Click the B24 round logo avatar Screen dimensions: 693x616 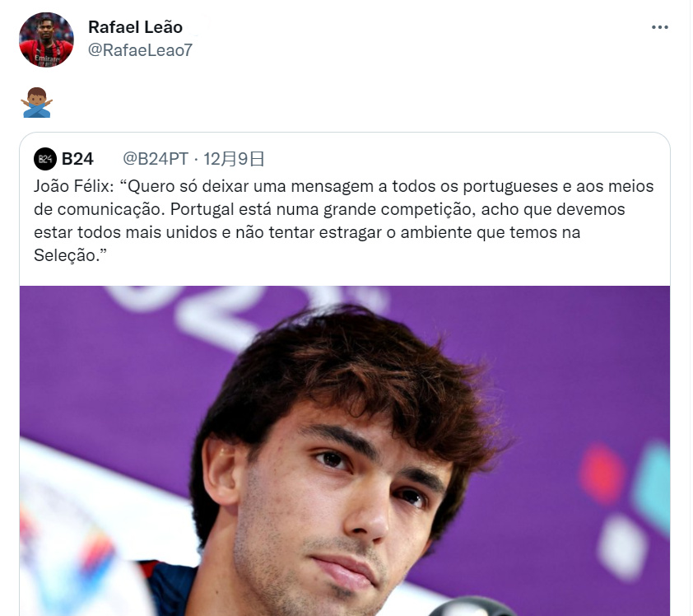coord(45,159)
